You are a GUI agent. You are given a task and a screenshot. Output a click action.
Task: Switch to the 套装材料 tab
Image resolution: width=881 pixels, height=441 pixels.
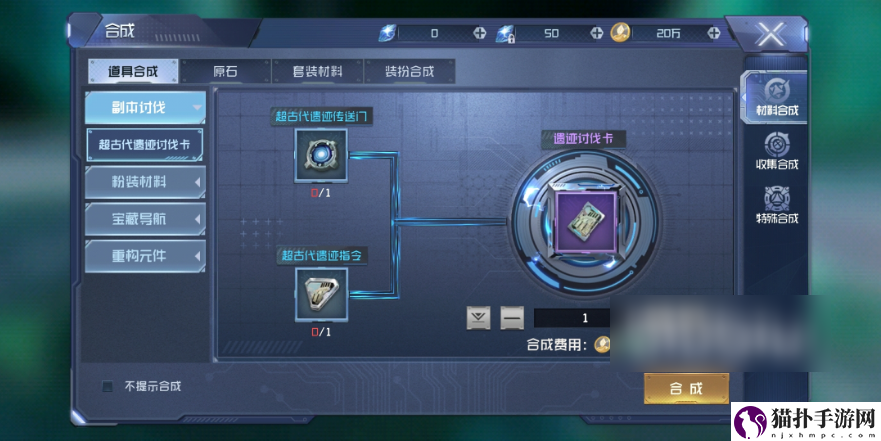[x=317, y=71]
